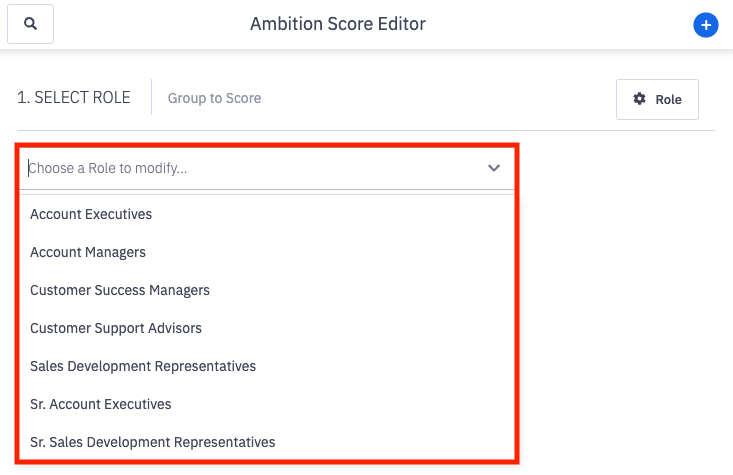Click the vertical separator beside SELECT ROLE

pos(151,98)
